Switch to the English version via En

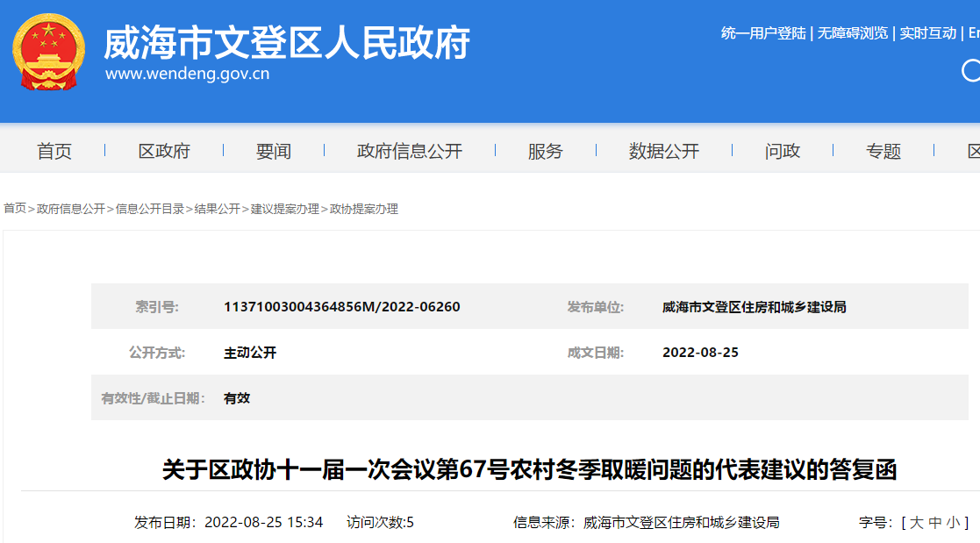coord(970,33)
